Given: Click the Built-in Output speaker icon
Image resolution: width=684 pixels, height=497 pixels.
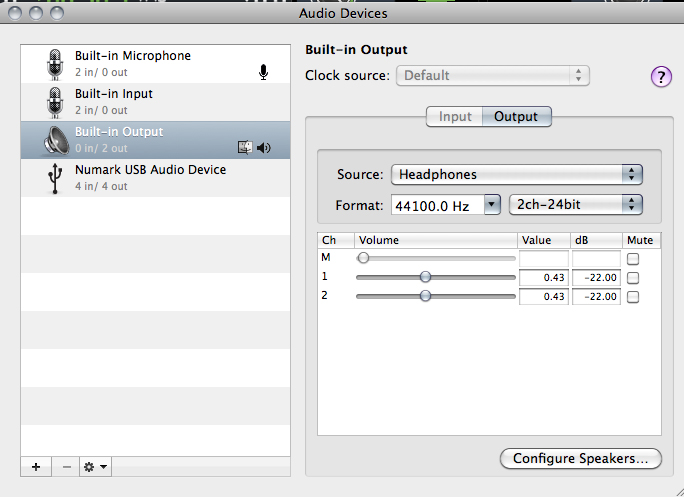Looking at the screenshot, I should pos(54,140).
